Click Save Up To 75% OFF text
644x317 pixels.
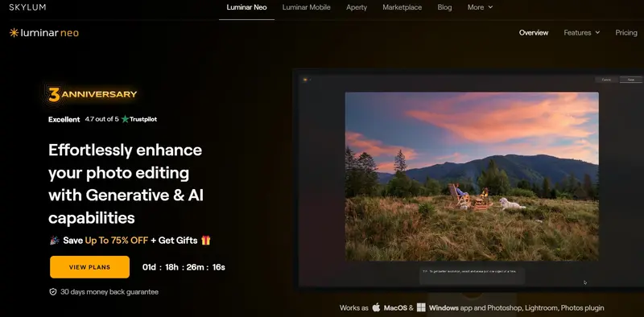pos(105,241)
